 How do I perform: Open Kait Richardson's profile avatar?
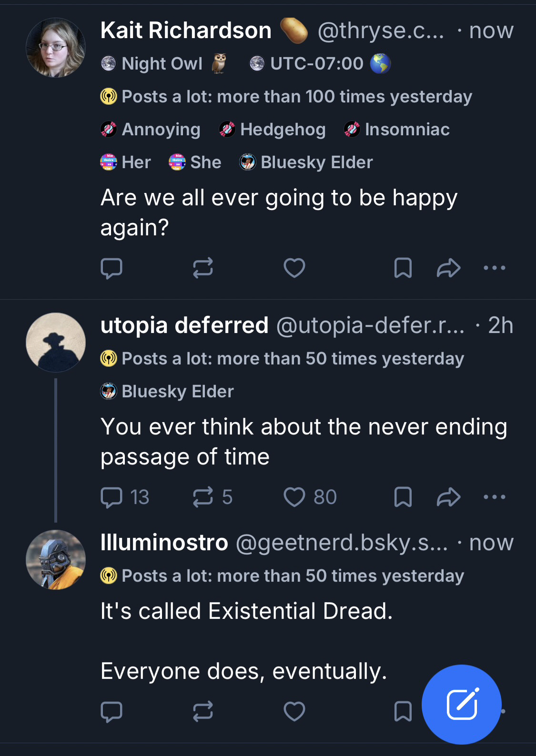tap(56, 48)
